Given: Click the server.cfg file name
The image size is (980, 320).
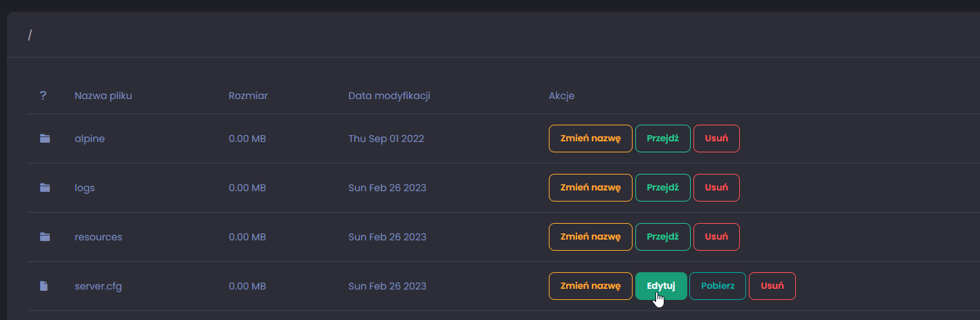Looking at the screenshot, I should tap(98, 286).
